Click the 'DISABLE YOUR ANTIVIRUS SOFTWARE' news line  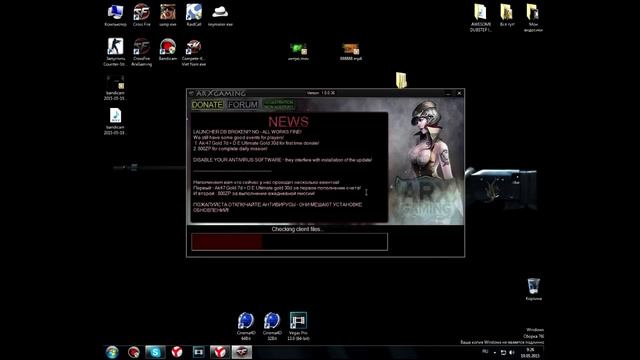pyautogui.click(x=282, y=160)
